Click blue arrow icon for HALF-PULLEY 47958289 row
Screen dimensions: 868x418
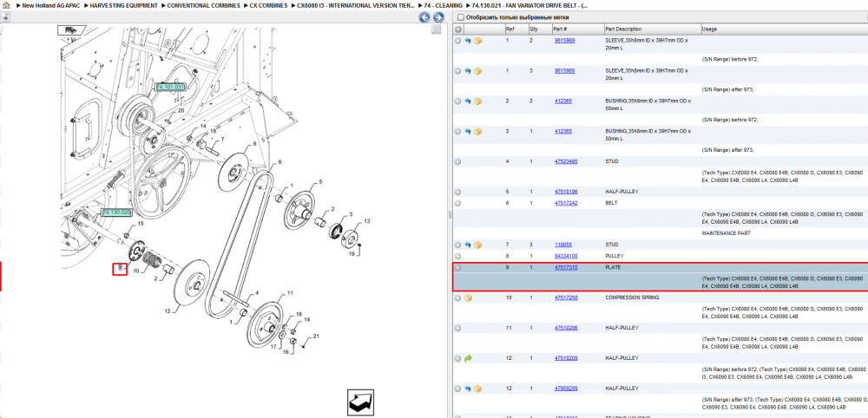tap(468, 389)
